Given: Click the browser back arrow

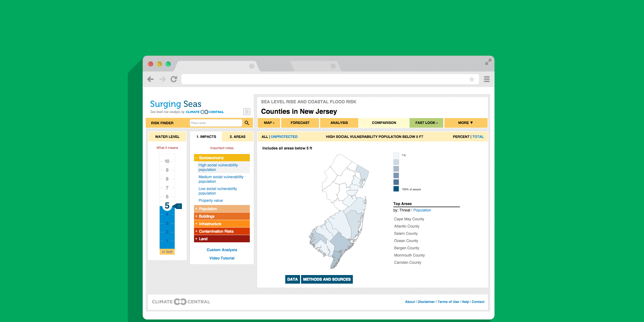Looking at the screenshot, I should point(151,79).
